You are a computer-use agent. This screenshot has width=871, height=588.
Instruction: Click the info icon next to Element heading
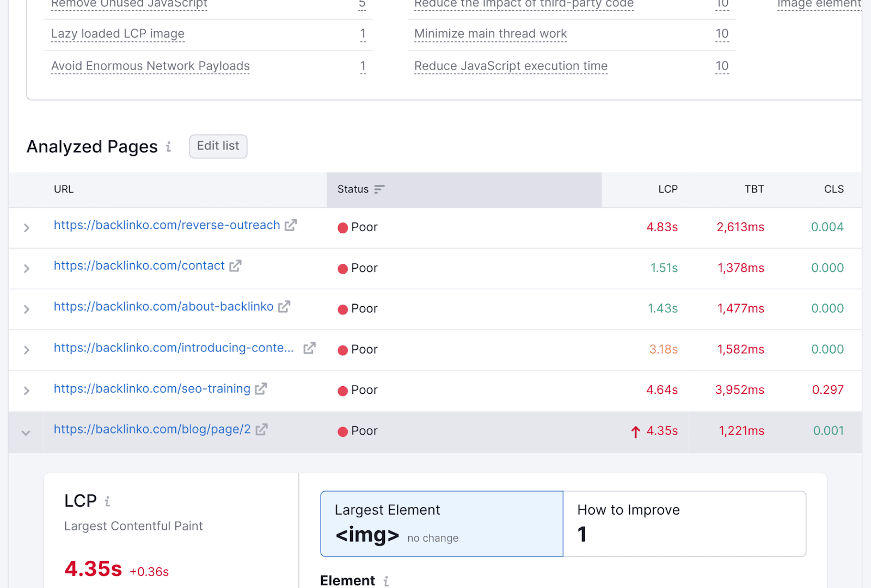pos(386,581)
